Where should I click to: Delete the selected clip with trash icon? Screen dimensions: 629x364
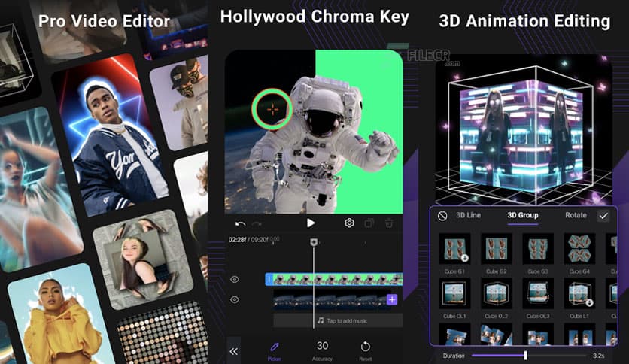coord(389,223)
